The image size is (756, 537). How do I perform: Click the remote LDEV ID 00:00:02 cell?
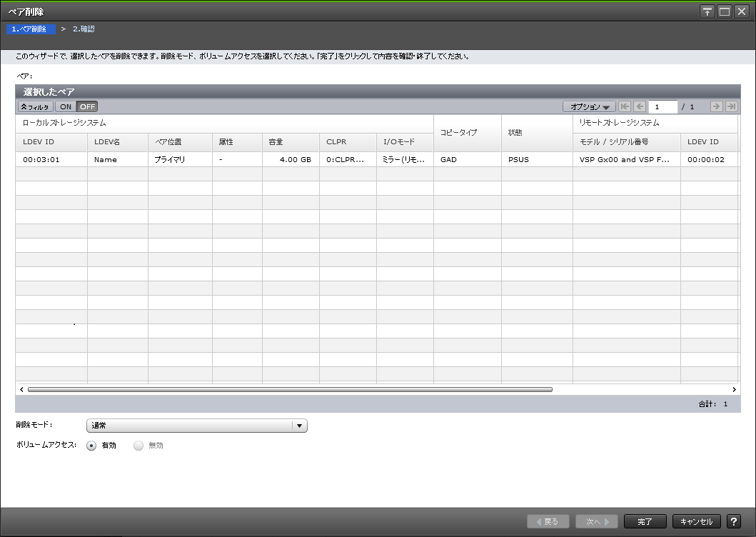pyautogui.click(x=709, y=159)
